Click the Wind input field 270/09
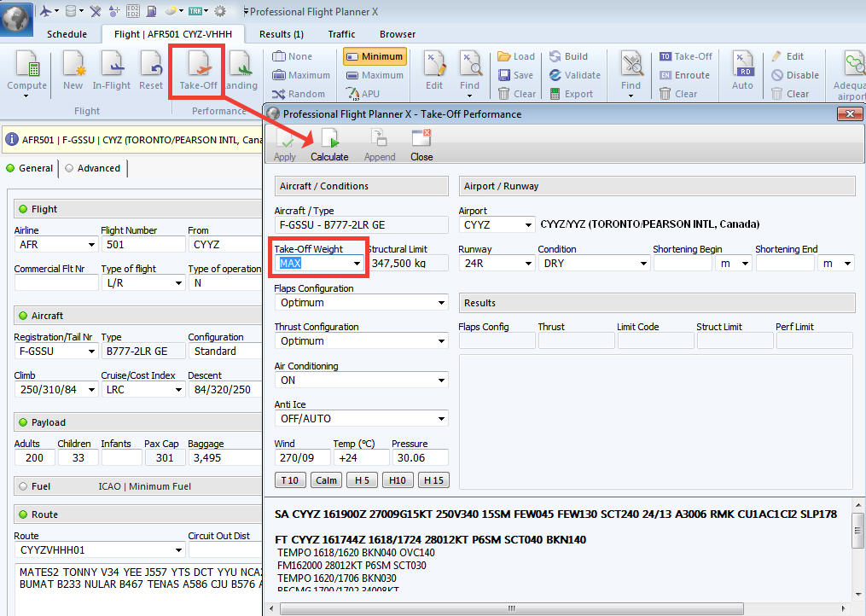 pyautogui.click(x=302, y=458)
